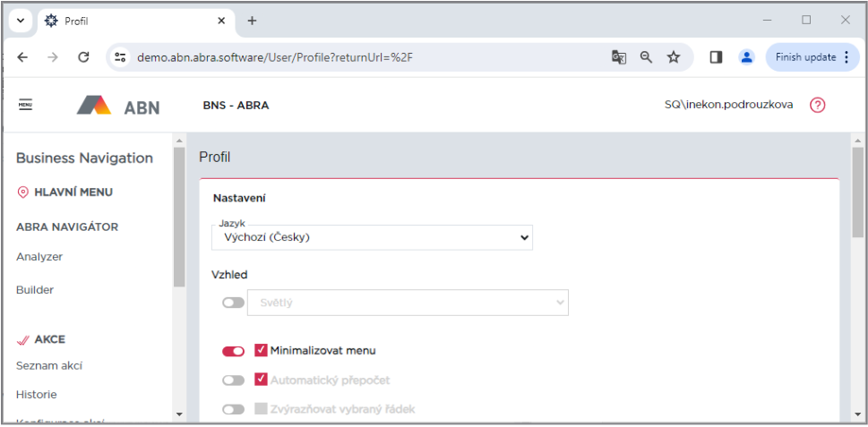
Task: Click the Vzhled label
Action: [x=229, y=274]
